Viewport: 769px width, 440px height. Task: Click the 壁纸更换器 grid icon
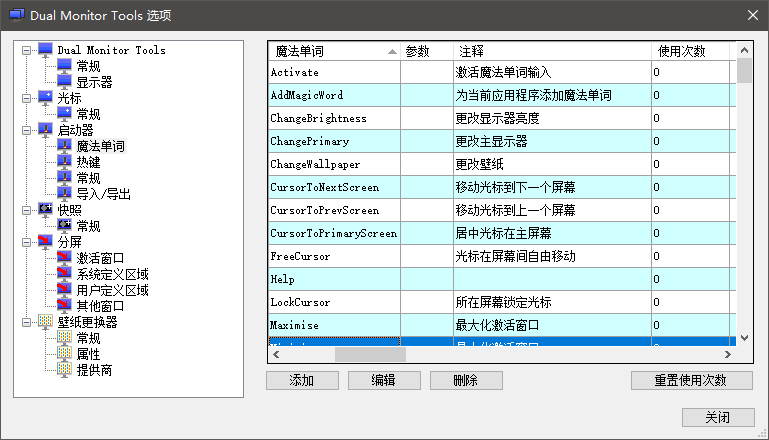coord(45,322)
